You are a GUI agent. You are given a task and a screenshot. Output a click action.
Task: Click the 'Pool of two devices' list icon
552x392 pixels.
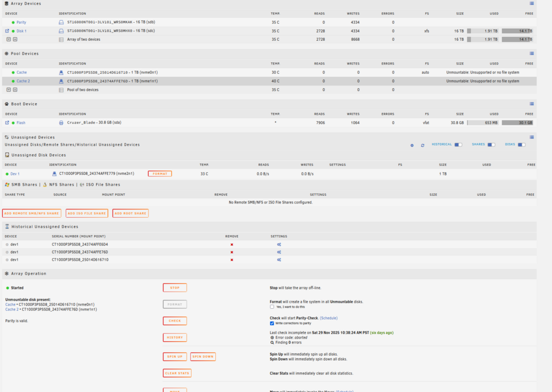pos(61,90)
